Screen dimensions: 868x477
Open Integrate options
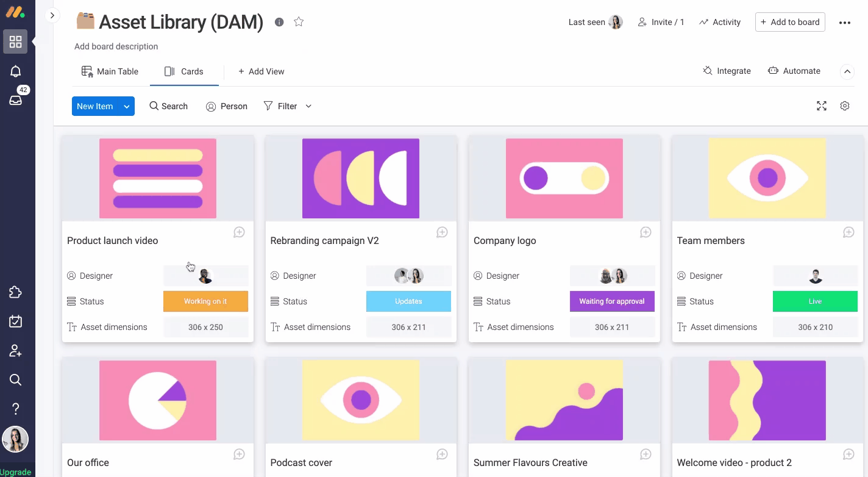[727, 71]
